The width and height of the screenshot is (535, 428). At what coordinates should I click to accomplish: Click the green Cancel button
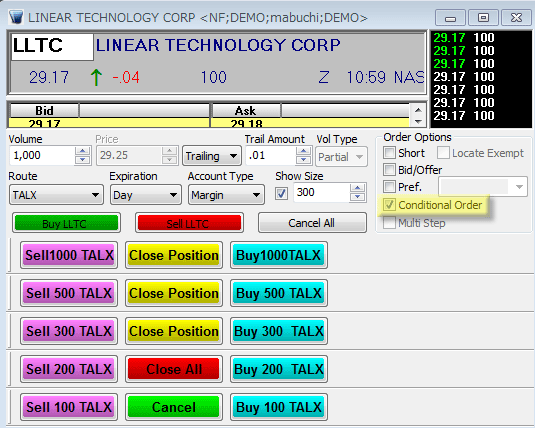pyautogui.click(x=174, y=407)
